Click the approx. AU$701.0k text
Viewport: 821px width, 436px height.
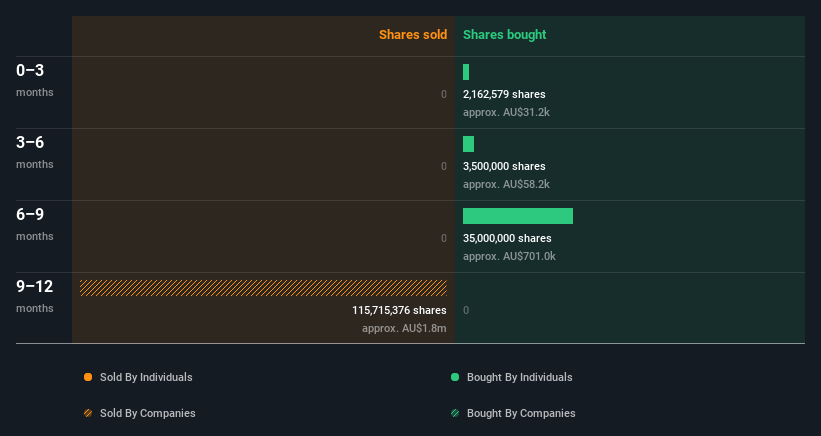pos(509,256)
